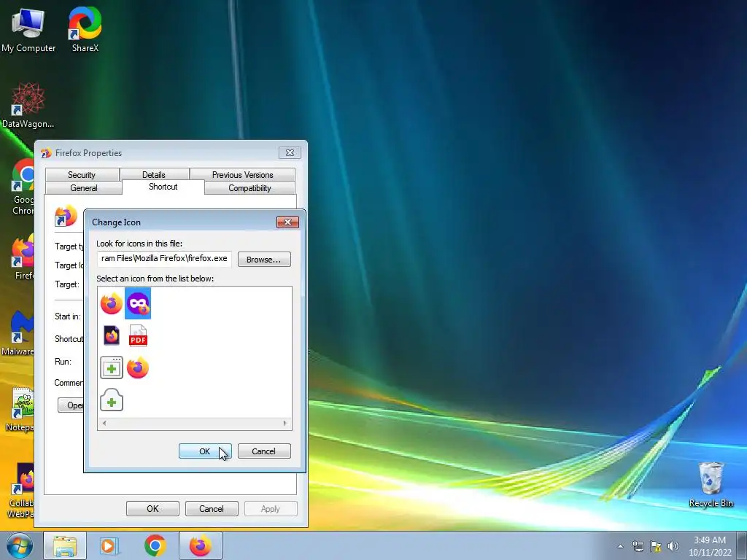
Task: Select ShareX desktop shortcut
Action: [85, 29]
